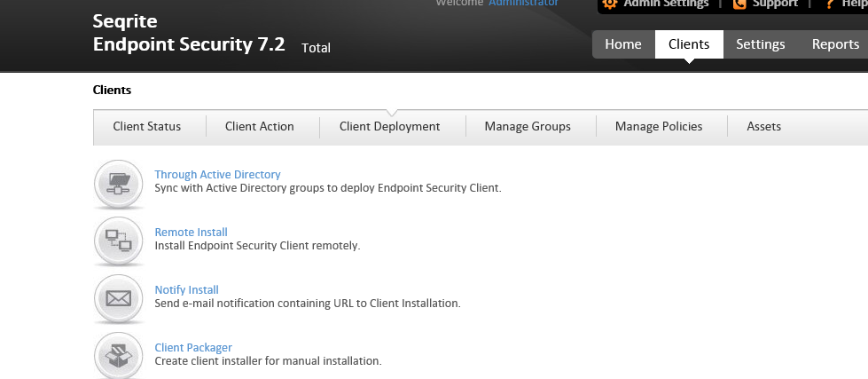Click the Remote Install computers icon
868x379 pixels.
point(119,241)
